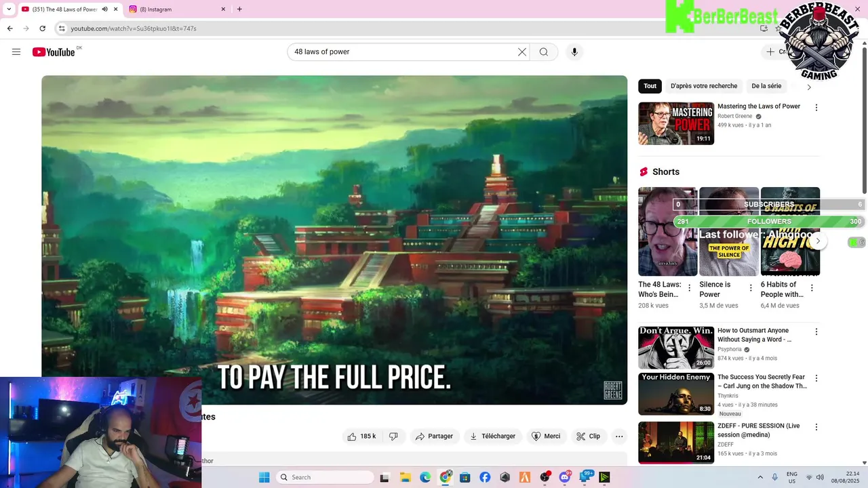Viewport: 868px width, 488px height.
Task: Open Mastering the Laws of Power thumbnail
Action: click(676, 123)
